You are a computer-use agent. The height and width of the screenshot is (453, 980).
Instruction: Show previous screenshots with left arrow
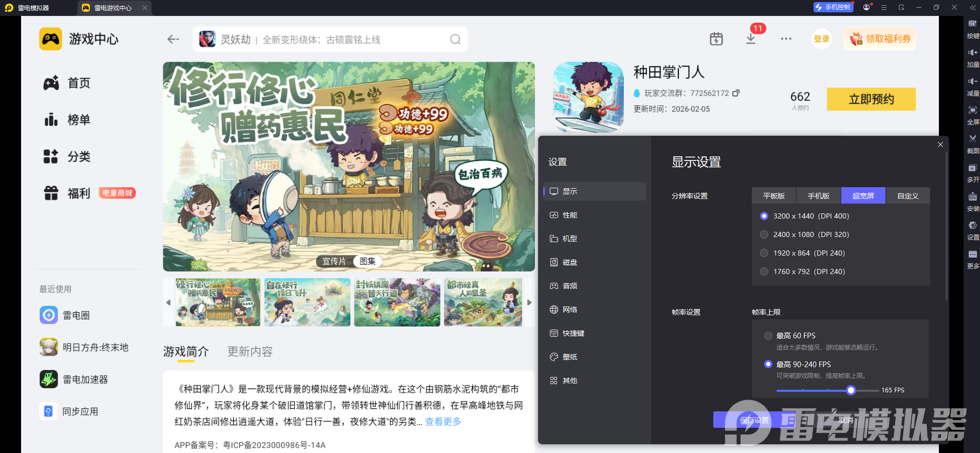point(168,302)
